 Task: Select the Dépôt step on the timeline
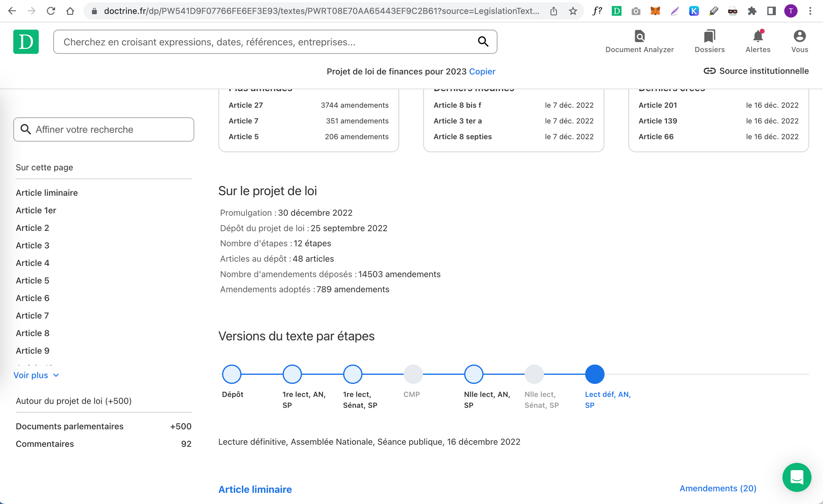click(x=232, y=374)
